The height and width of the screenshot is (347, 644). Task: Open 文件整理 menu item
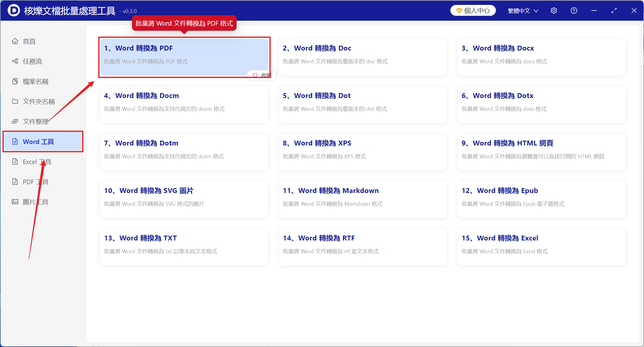point(43,121)
